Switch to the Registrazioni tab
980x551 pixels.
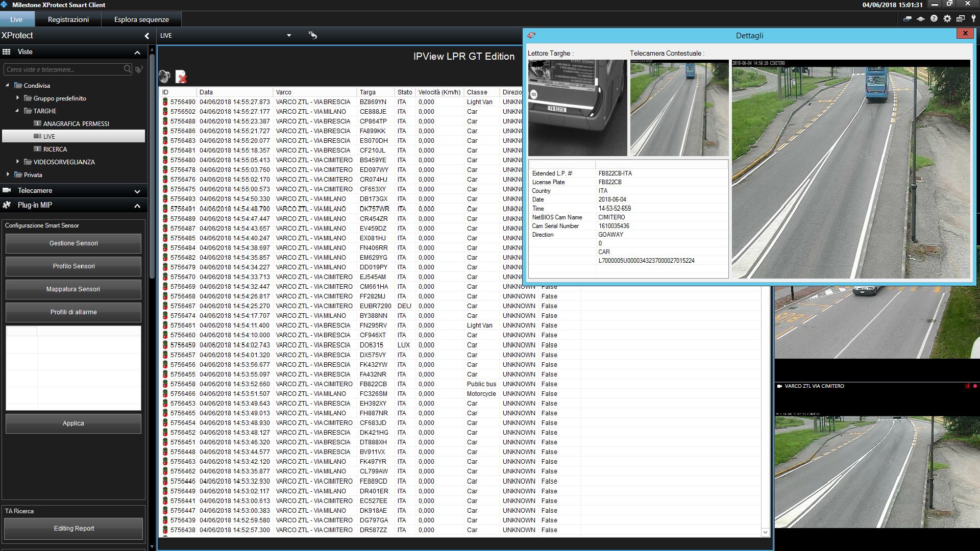[68, 19]
